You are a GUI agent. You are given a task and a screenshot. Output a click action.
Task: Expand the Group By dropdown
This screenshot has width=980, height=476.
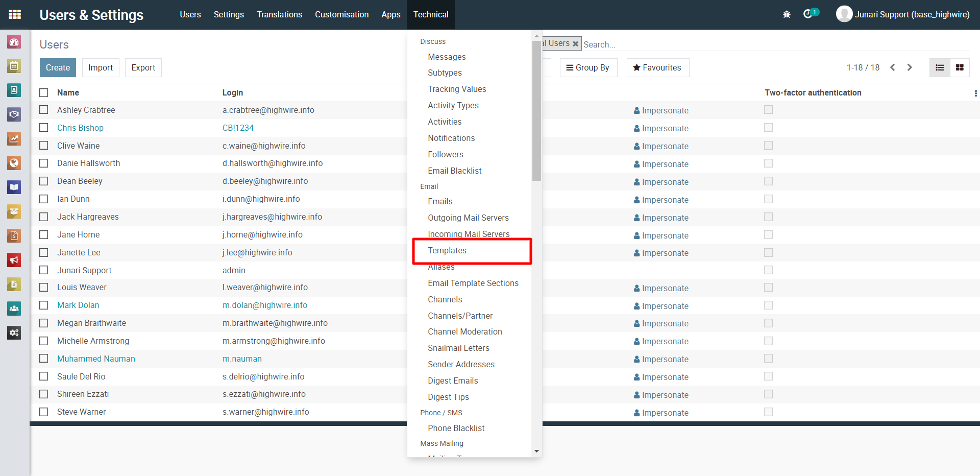point(588,67)
